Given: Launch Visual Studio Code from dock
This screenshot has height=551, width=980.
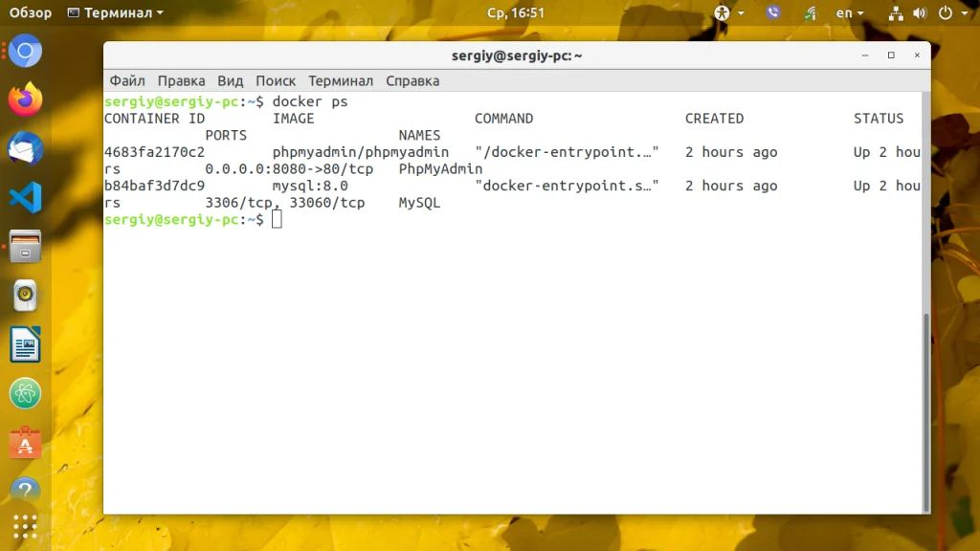Looking at the screenshot, I should [x=25, y=197].
